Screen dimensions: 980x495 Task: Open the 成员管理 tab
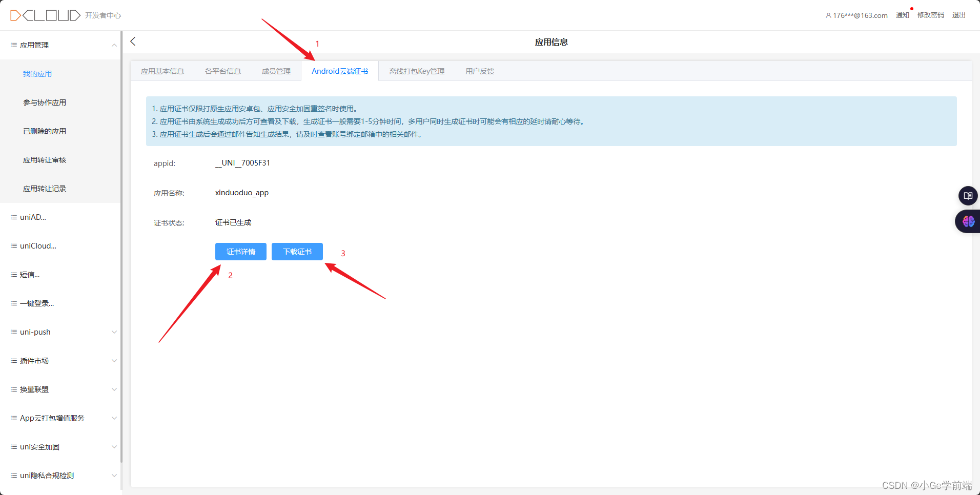tap(276, 71)
